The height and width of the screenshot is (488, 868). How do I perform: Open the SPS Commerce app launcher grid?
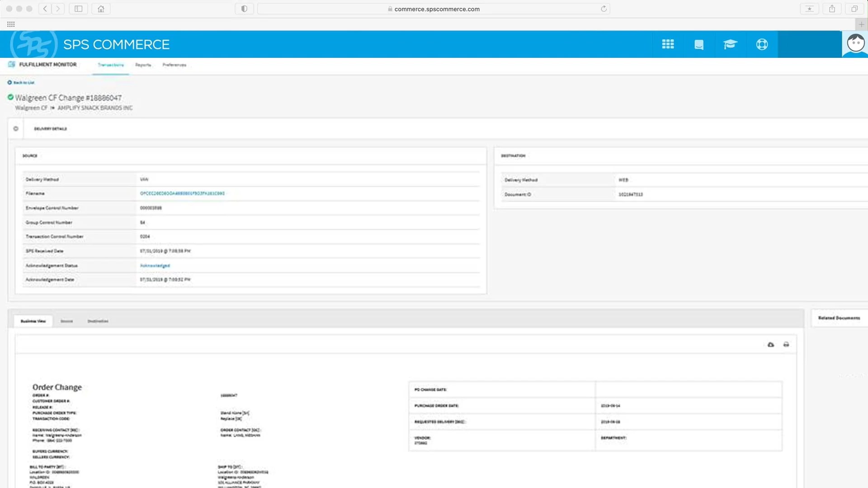tap(668, 44)
